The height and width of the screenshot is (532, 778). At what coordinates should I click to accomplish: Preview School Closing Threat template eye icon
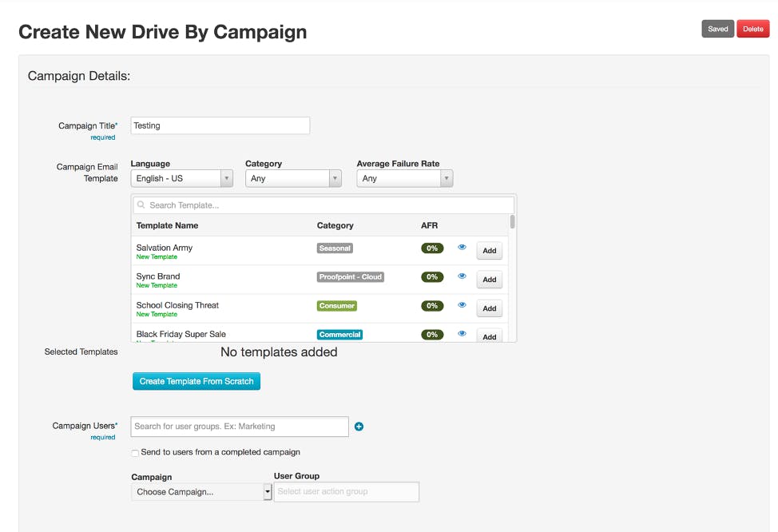click(x=462, y=305)
